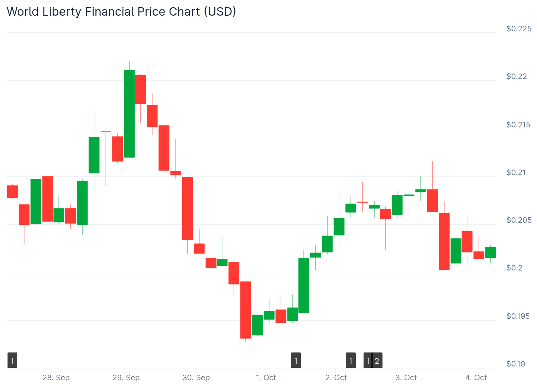537x392 pixels.
Task: Select the long red candle falling from $0.21
Action: click(x=187, y=208)
